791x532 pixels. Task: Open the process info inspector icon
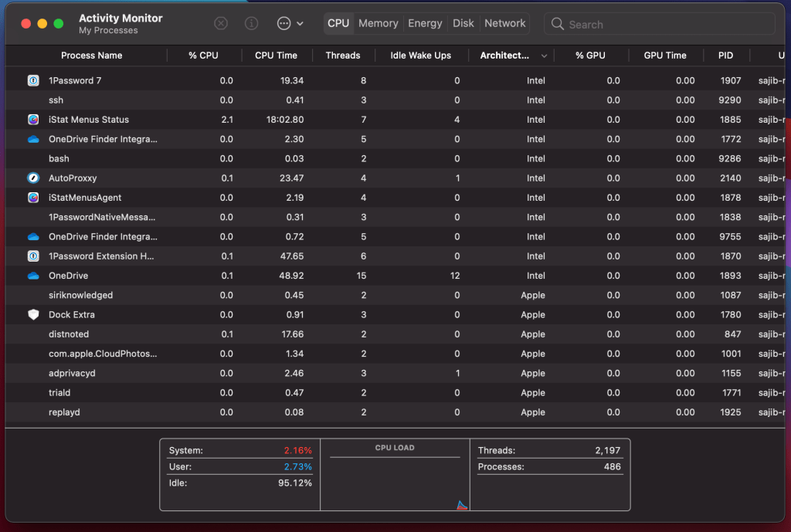(x=251, y=23)
